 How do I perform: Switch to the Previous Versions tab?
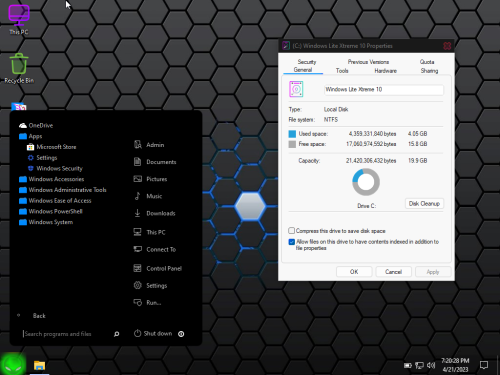tap(368, 62)
